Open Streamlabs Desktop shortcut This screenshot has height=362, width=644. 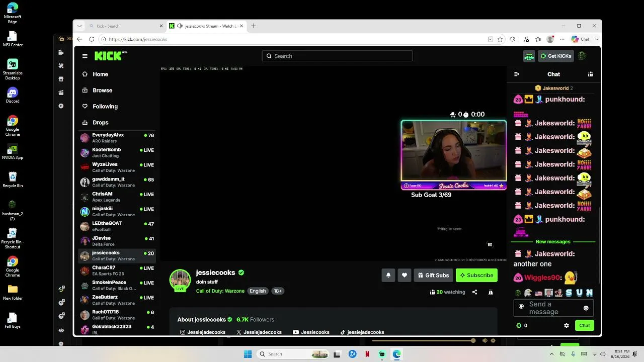pos(13,69)
